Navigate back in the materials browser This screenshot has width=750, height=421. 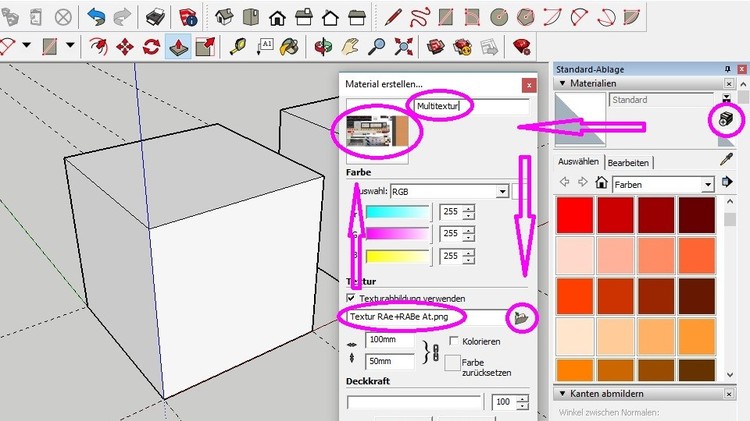564,182
